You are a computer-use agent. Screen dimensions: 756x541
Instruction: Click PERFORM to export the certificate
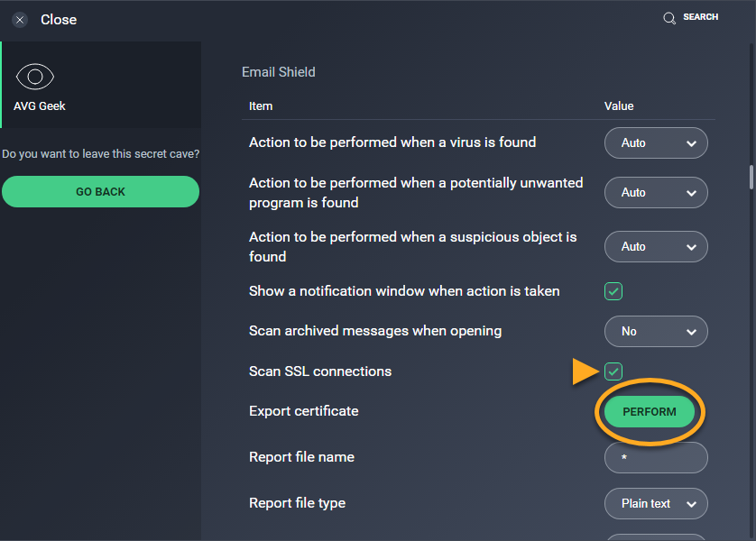click(650, 411)
